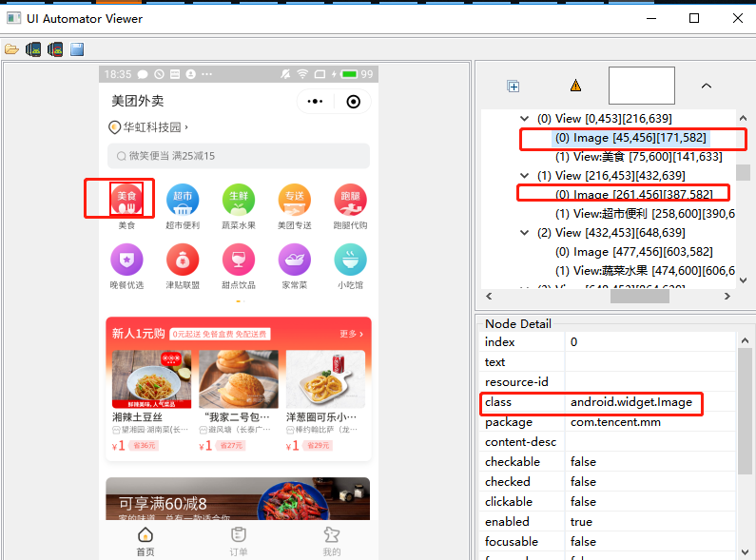Tap the mini-program three-dot menu icon

[316, 101]
